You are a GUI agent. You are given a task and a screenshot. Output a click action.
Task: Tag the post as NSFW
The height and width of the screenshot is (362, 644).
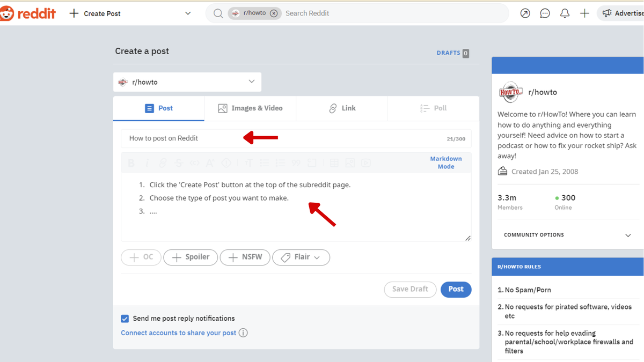245,257
